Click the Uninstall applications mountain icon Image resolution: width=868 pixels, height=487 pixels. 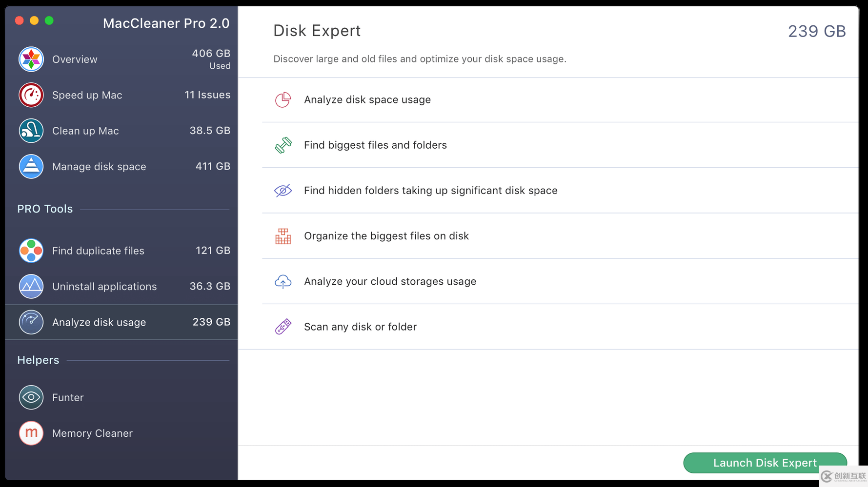point(31,286)
